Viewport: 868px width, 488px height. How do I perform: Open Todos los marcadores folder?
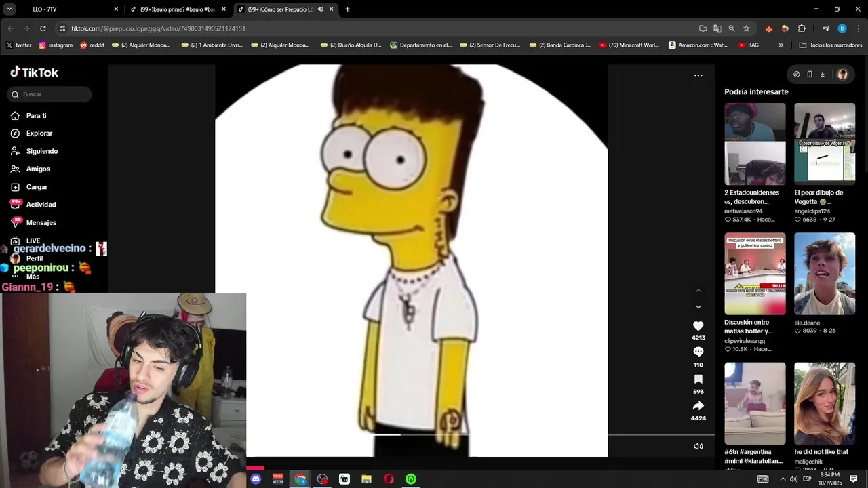(830, 45)
